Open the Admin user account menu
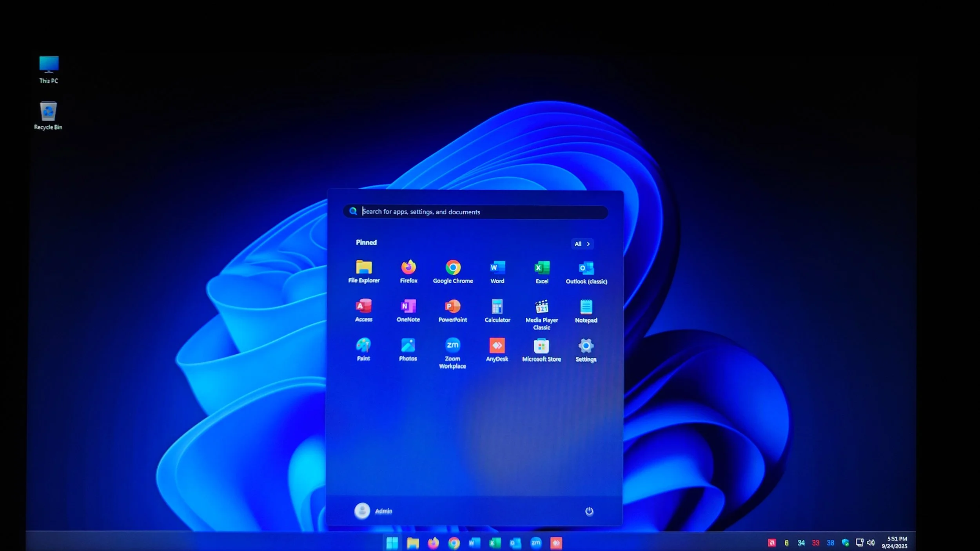The width and height of the screenshot is (980, 551). 373,511
